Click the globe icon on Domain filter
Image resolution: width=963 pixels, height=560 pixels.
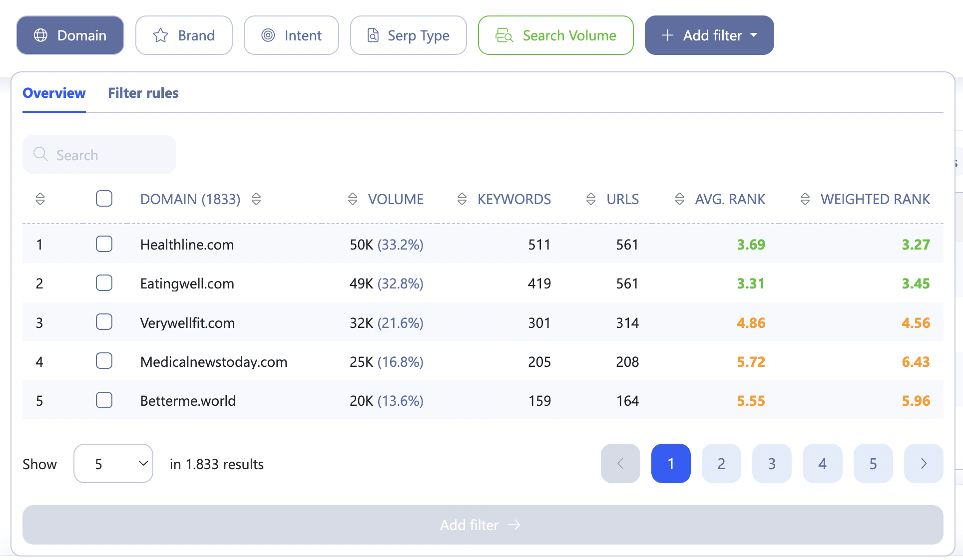40,35
